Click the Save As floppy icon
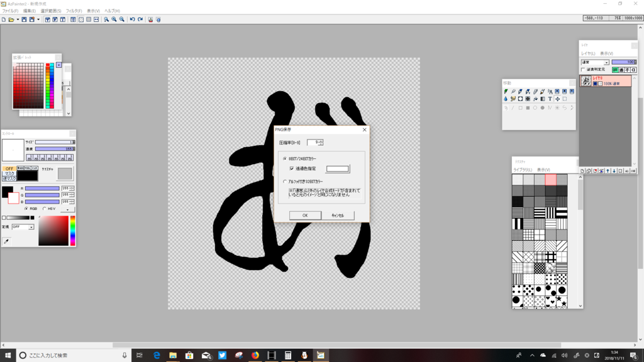The image size is (644, 362). click(x=31, y=19)
